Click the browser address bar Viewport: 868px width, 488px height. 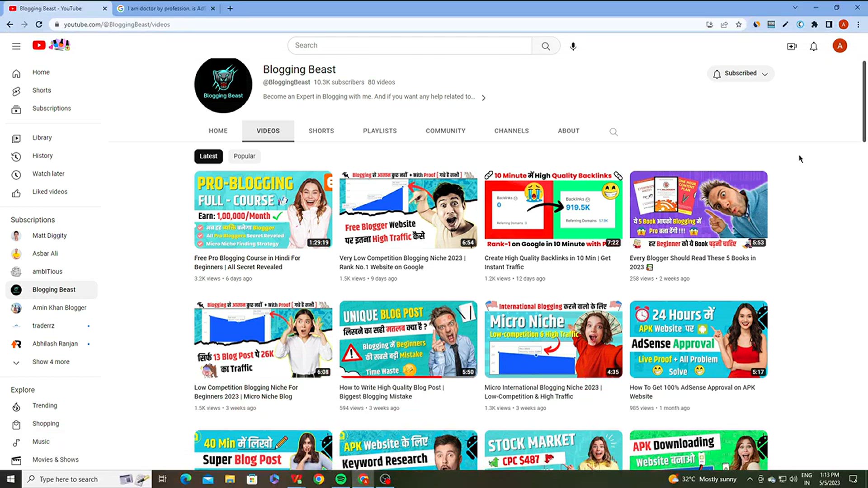(x=380, y=24)
